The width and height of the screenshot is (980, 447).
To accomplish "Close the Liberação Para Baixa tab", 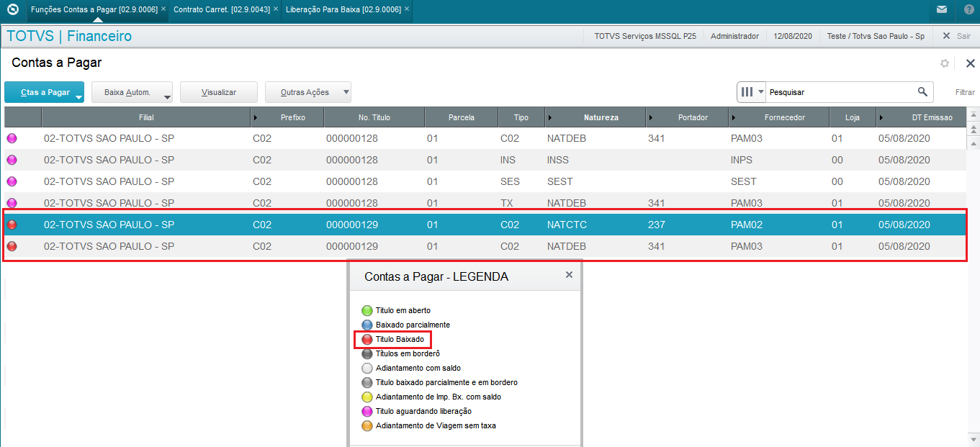I will pyautogui.click(x=407, y=9).
